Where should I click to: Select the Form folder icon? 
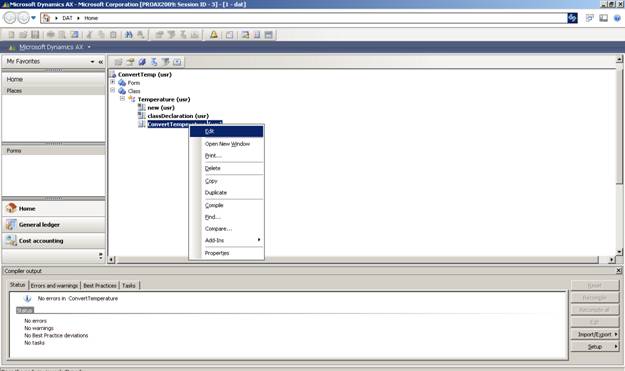(x=122, y=83)
